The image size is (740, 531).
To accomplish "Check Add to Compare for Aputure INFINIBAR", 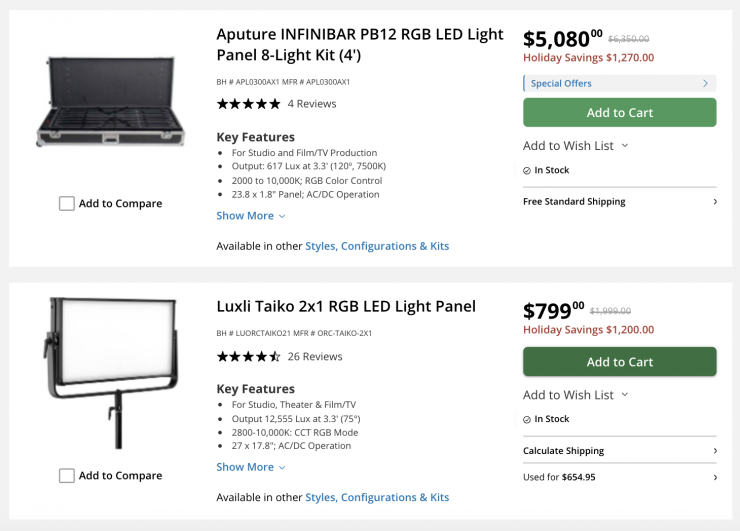I will (67, 204).
